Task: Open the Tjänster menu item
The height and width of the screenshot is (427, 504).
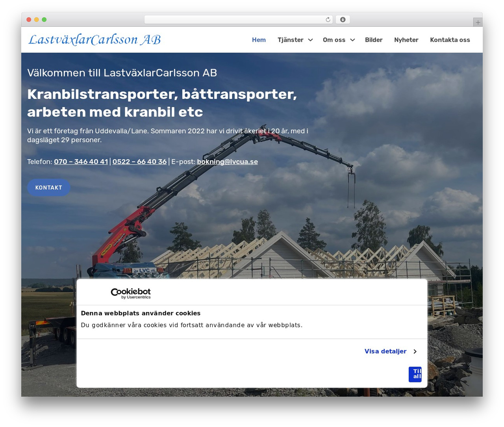Action: [291, 40]
